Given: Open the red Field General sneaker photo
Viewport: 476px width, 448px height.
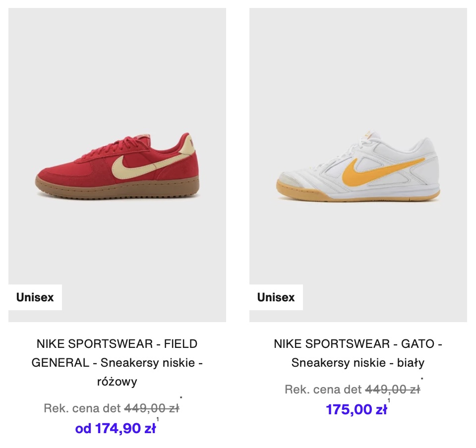Looking at the screenshot, I should tap(117, 165).
